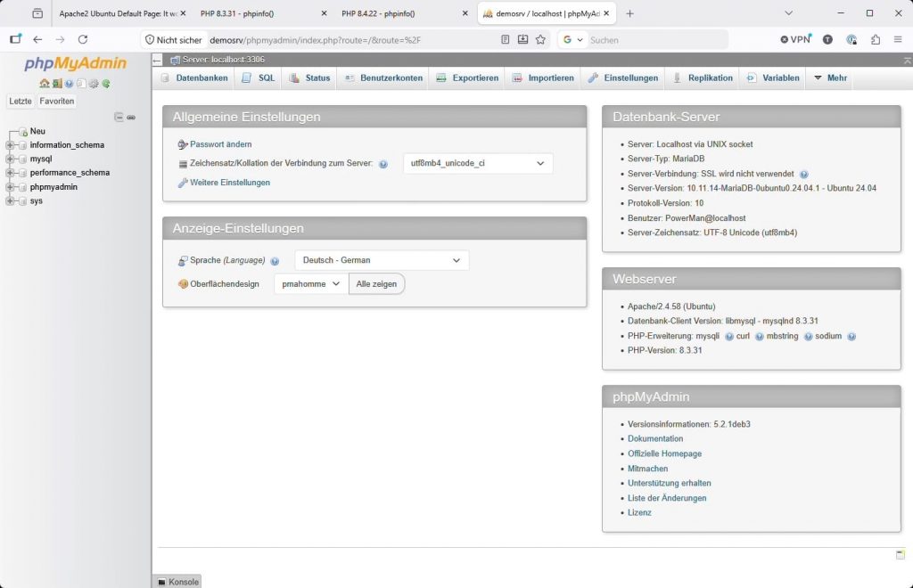The height and width of the screenshot is (588, 913).
Task: Click the documentation page icon in sidebar
Action: coord(81,84)
